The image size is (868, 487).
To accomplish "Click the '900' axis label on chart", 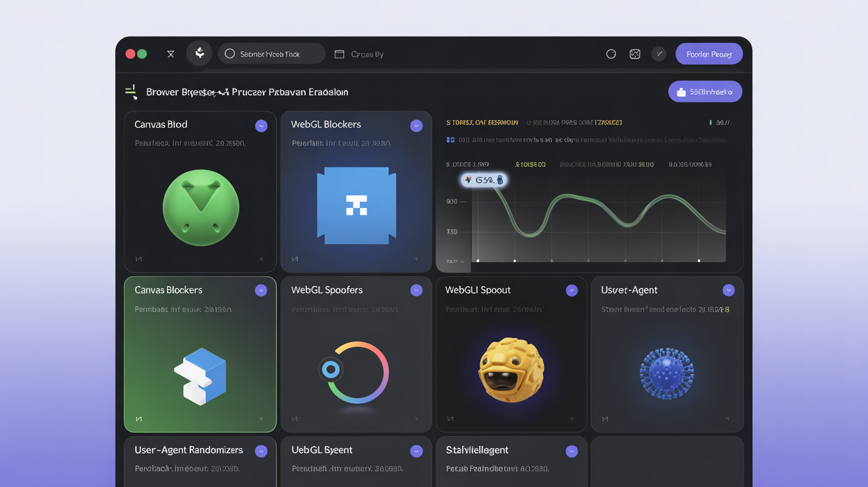I will coord(452,201).
